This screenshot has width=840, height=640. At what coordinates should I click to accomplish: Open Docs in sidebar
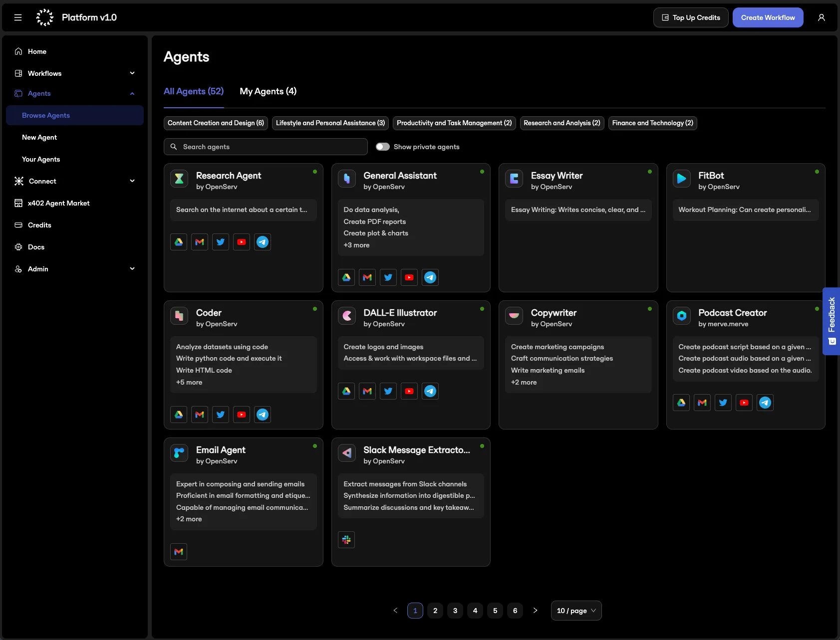[x=75, y=247]
